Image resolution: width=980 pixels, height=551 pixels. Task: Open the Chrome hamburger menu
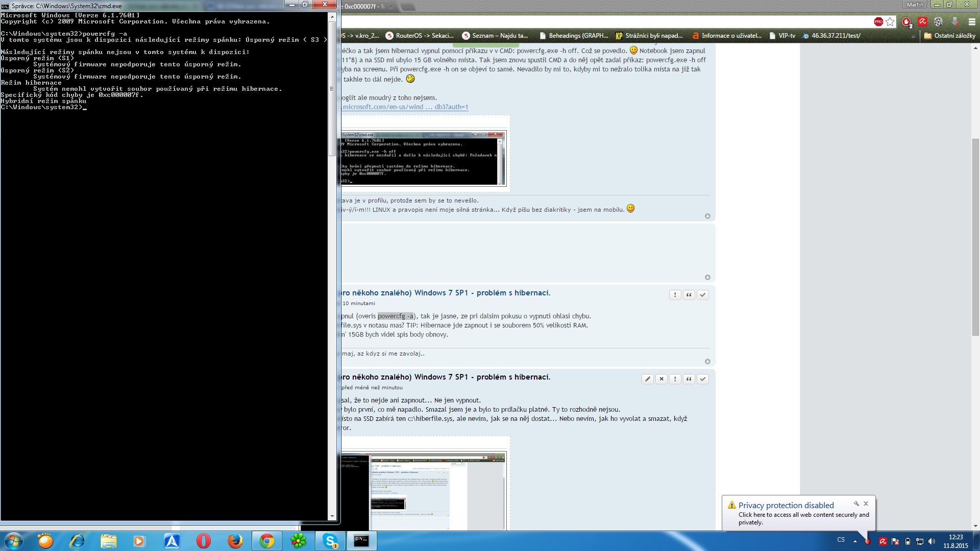[972, 22]
